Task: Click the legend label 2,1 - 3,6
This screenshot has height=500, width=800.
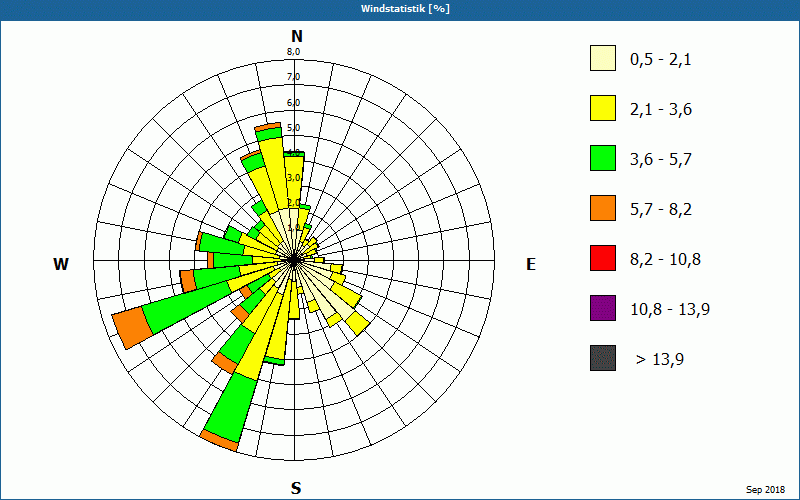Action: pos(661,110)
